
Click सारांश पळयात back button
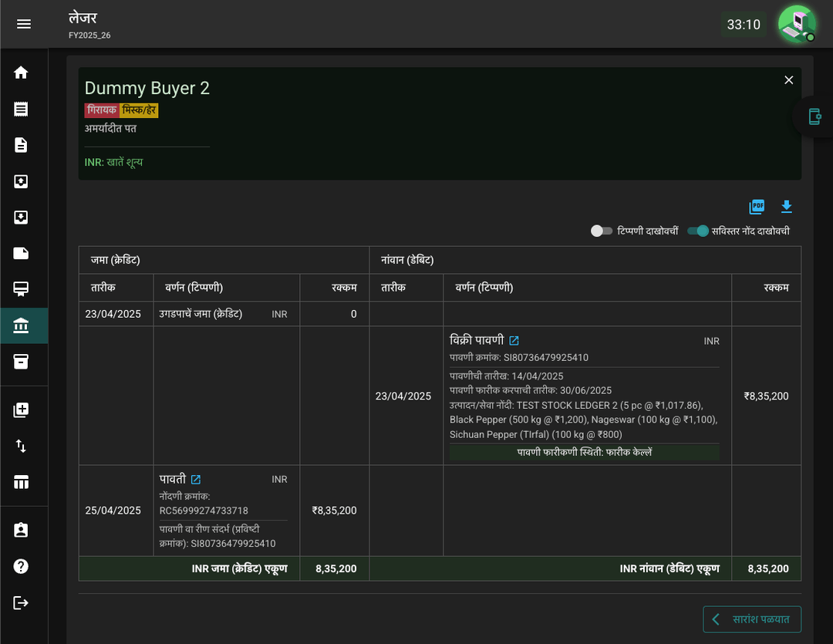pos(752,619)
